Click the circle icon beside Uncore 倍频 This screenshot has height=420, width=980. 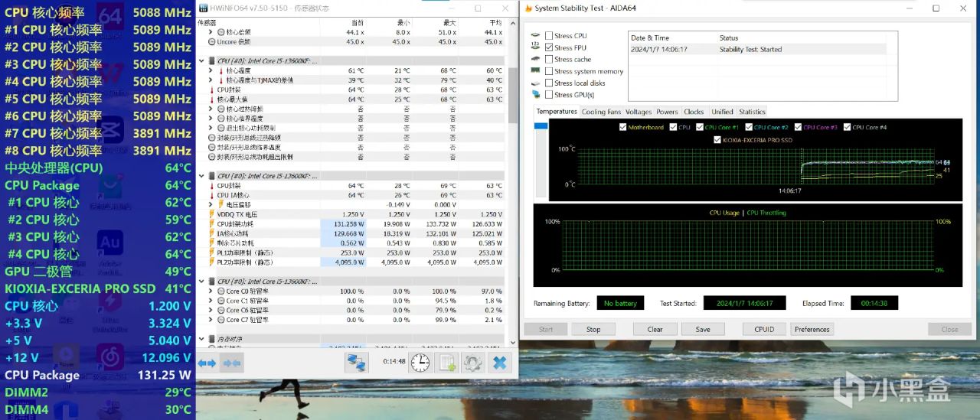point(212,42)
